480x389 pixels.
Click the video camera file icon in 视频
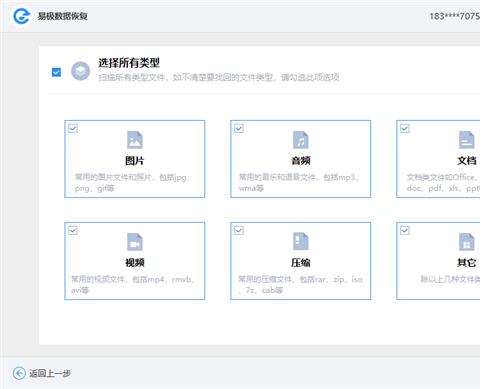coord(135,242)
